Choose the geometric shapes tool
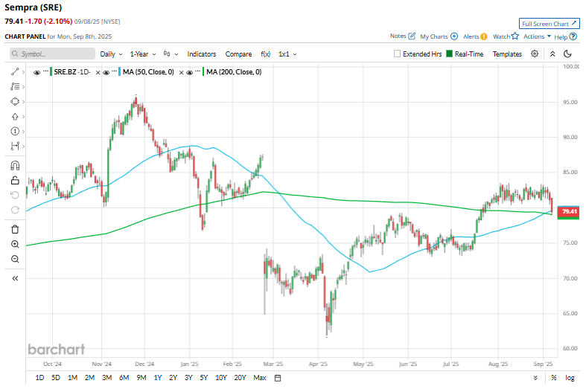Screen dimensions: 586x392 [15, 102]
